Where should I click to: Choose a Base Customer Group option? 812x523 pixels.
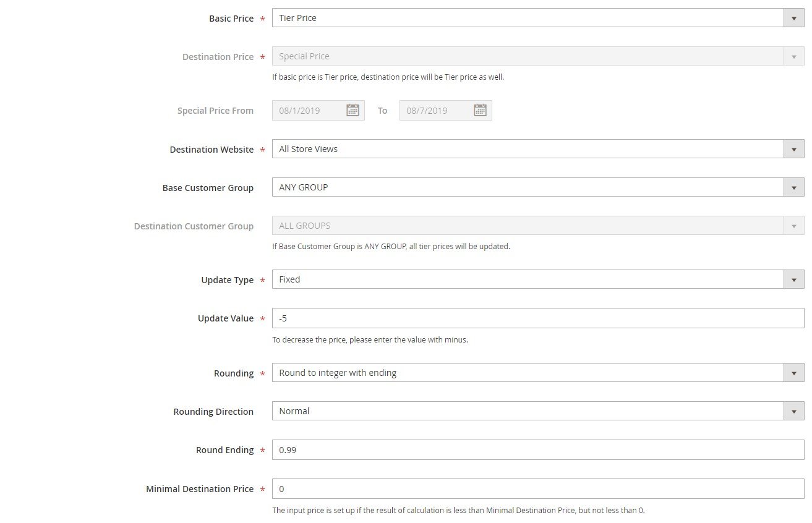(x=538, y=187)
